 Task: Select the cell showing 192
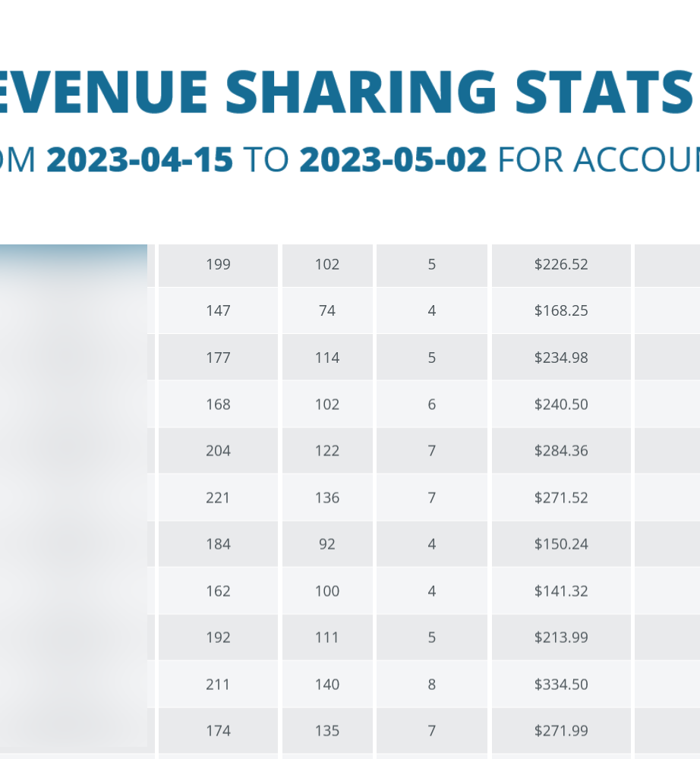click(x=219, y=638)
